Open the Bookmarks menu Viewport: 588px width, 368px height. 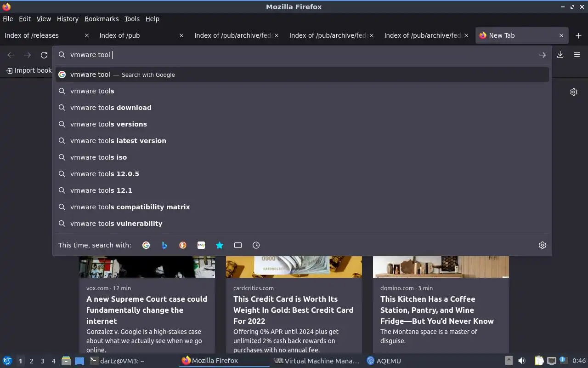tap(102, 19)
